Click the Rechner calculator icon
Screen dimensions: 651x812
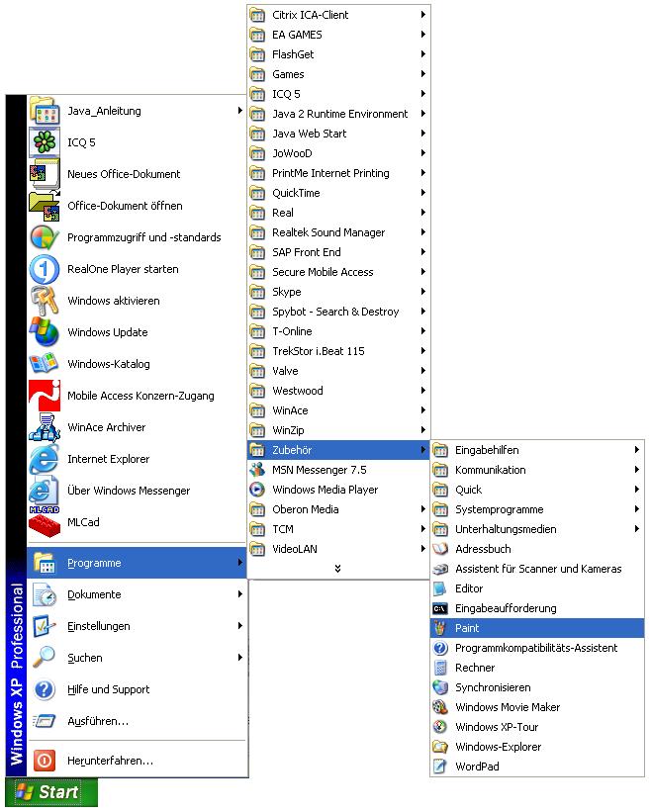(x=441, y=668)
